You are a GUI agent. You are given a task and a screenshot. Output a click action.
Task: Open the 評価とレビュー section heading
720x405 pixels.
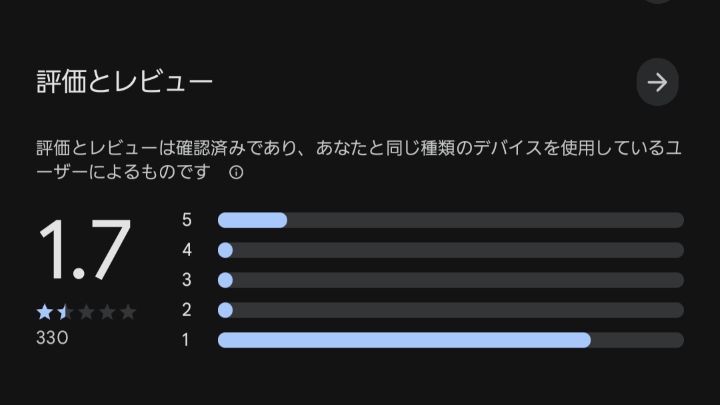click(x=124, y=82)
